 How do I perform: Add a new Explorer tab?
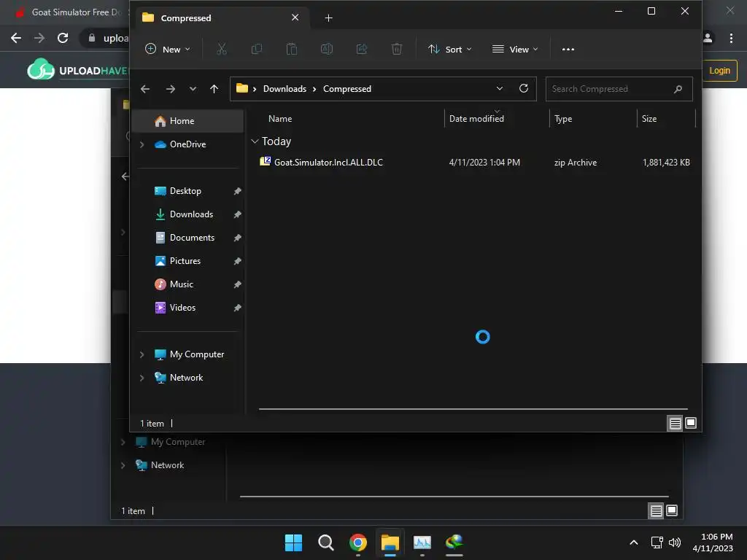click(x=329, y=18)
